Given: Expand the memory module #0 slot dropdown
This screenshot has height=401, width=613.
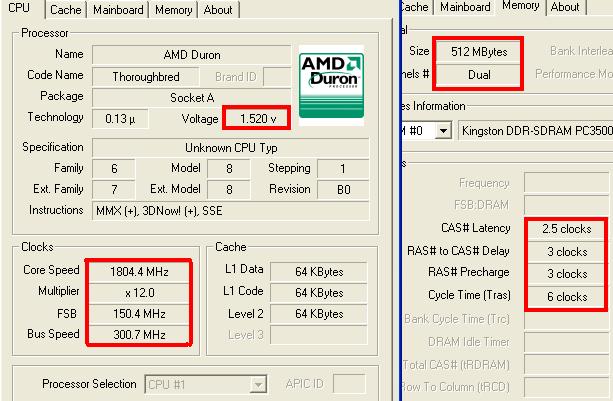Looking at the screenshot, I should (x=443, y=130).
